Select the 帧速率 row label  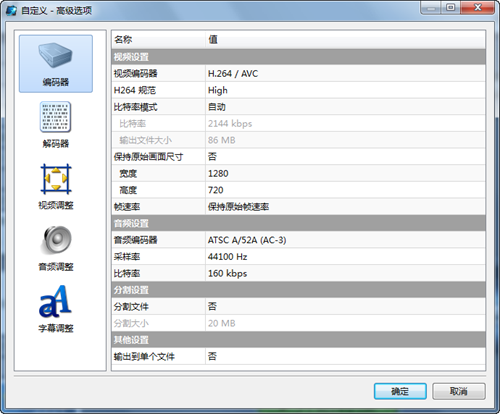[127, 207]
